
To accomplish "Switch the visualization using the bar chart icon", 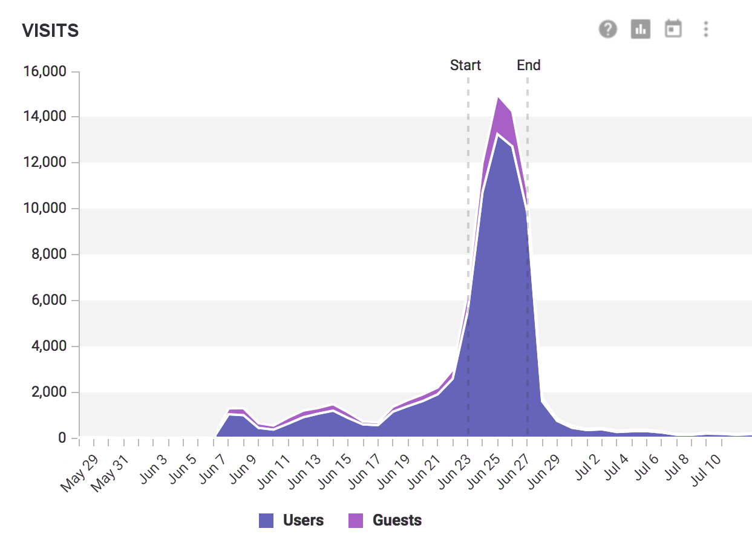I will pos(641,28).
